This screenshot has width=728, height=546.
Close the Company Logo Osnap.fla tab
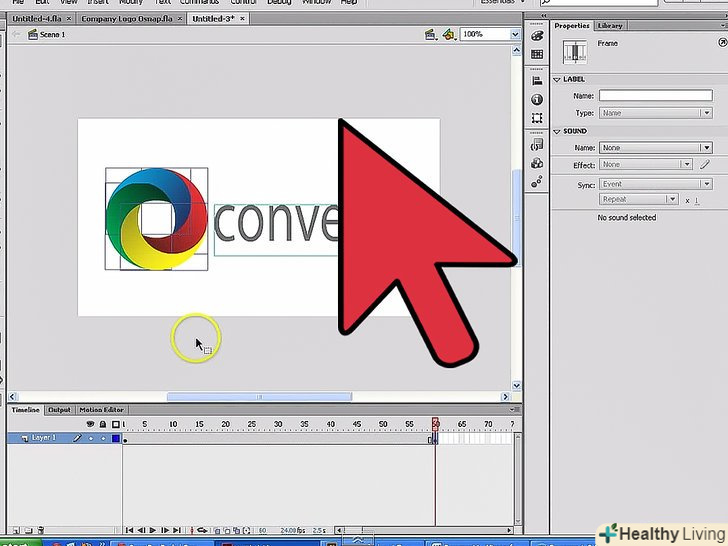[180, 19]
